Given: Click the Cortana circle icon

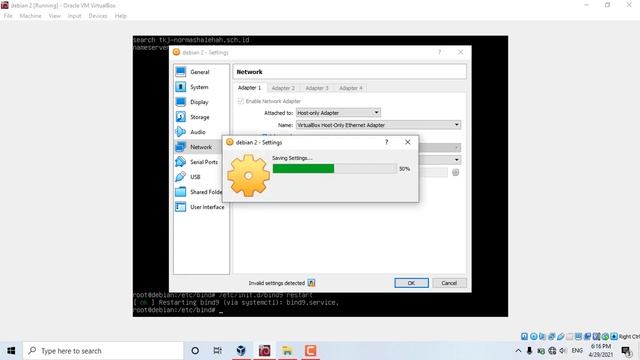Looking at the screenshot, I should click(195, 351).
